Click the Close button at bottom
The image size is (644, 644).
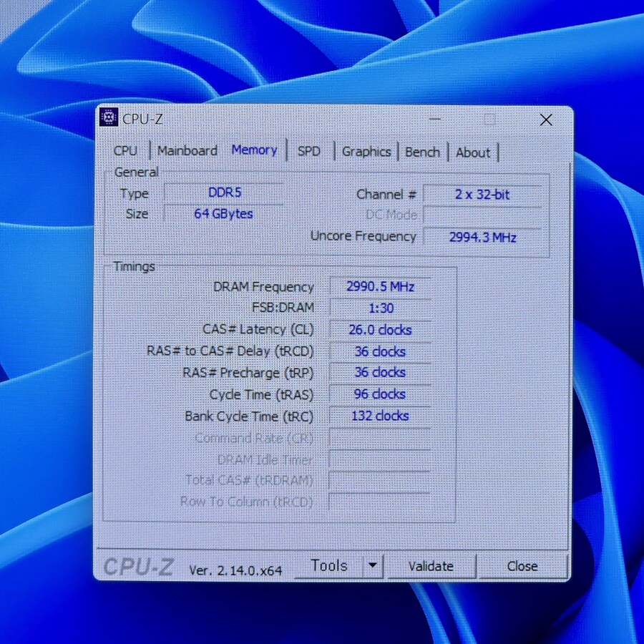click(522, 567)
